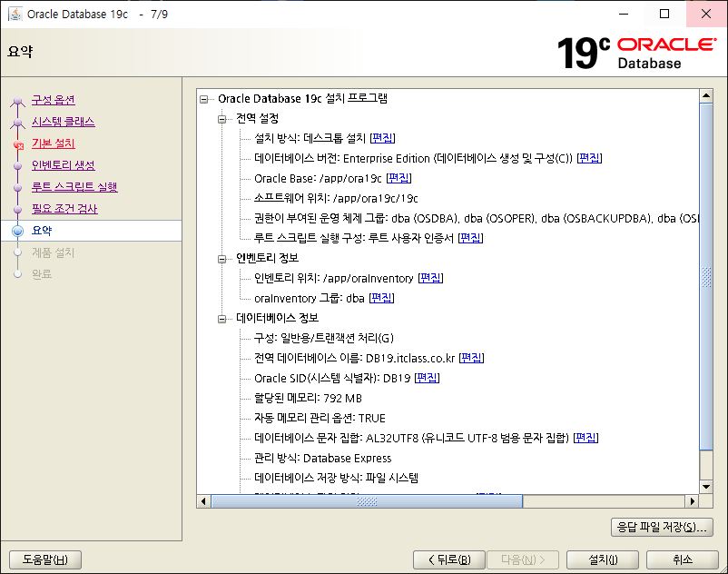Edit the 루트 스크립트 실행 구성 setting
728x574 pixels.
pos(471,238)
